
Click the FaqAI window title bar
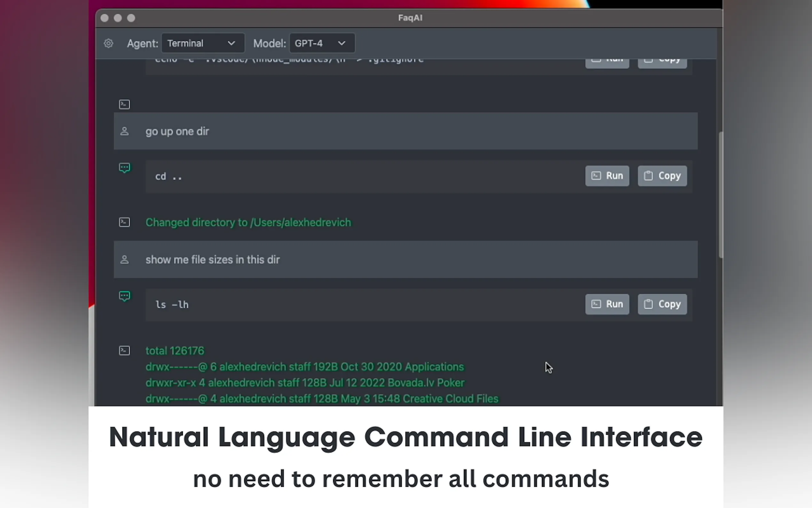point(410,18)
